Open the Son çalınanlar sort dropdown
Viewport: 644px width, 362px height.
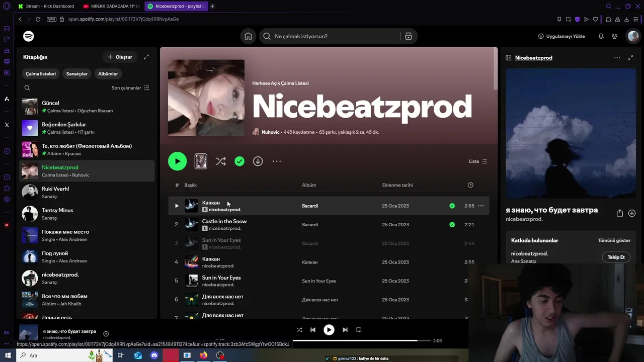[130, 88]
